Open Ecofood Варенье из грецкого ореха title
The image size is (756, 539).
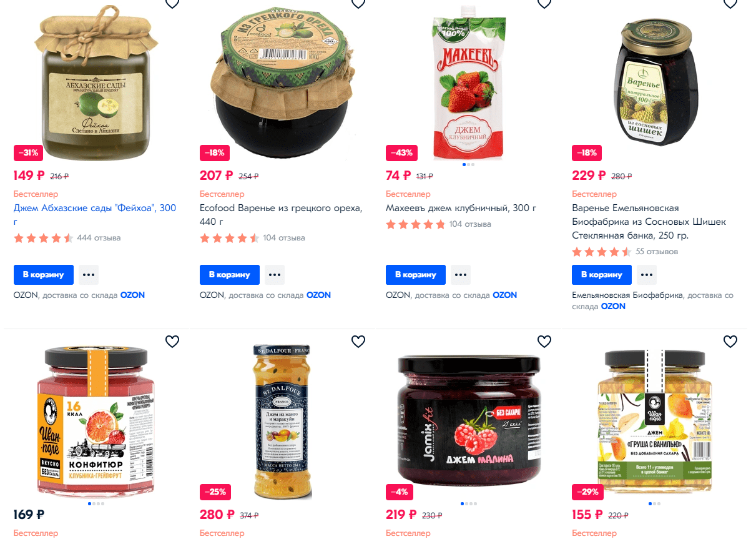281,215
